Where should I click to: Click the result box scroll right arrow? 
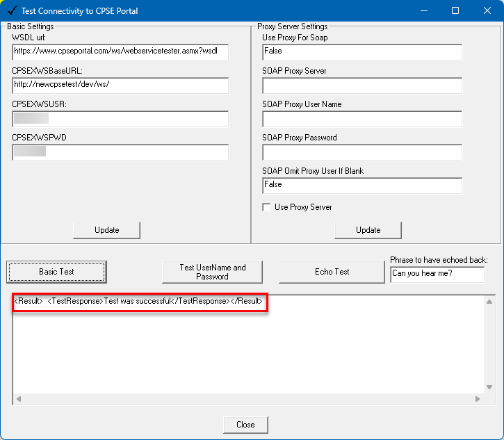[478, 399]
